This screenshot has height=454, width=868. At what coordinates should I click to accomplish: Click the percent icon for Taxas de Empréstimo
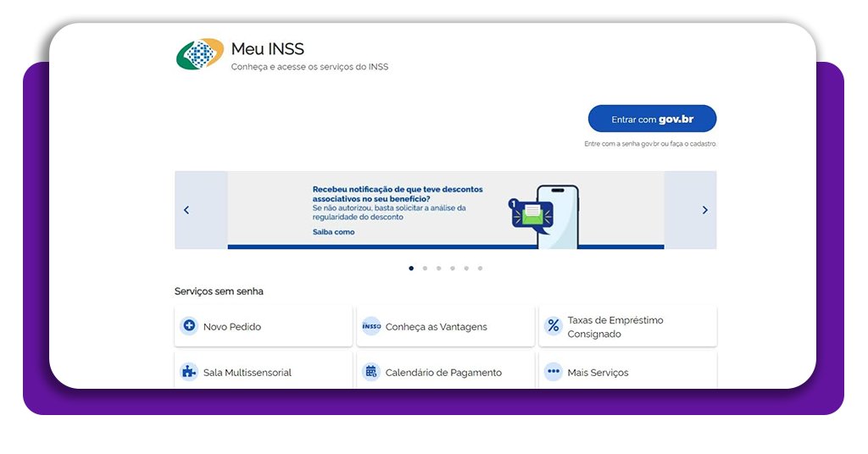click(x=554, y=326)
